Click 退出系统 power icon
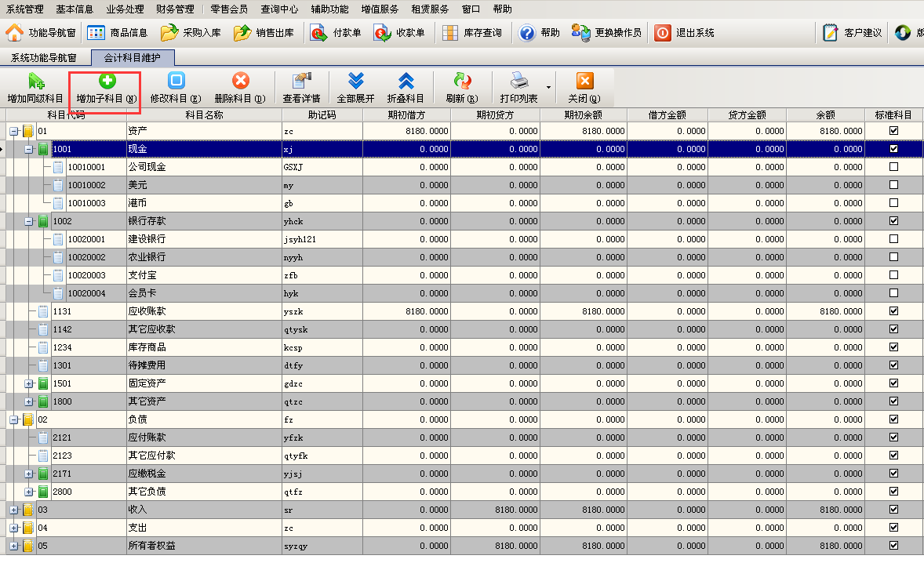The image size is (924, 570). click(x=662, y=32)
